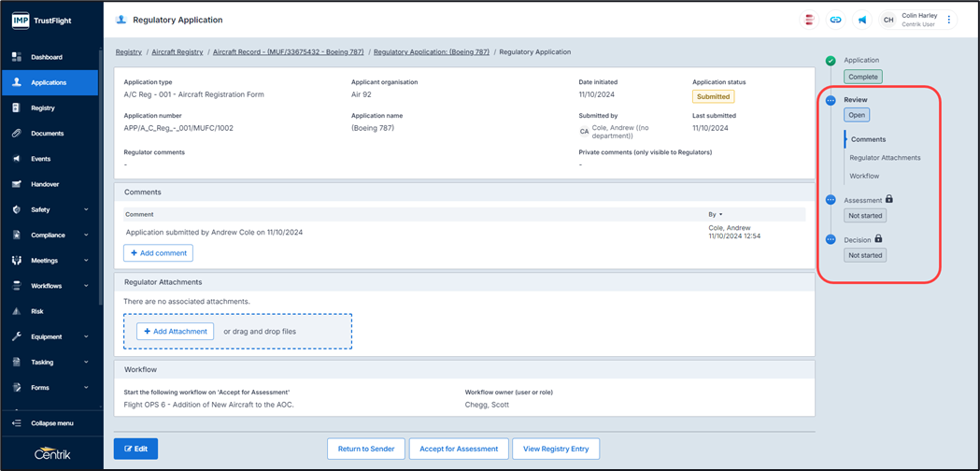The height and width of the screenshot is (471, 980).
Task: Click the Dashboard icon in sidebar
Action: (x=16, y=57)
